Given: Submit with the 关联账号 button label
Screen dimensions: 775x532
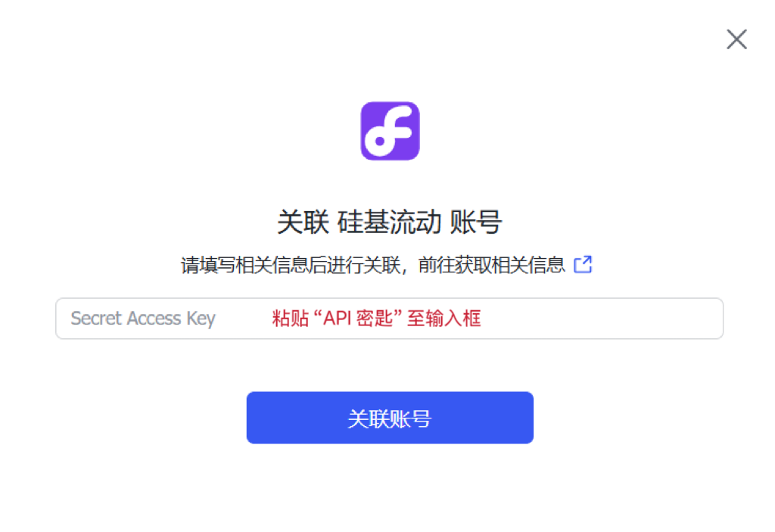Looking at the screenshot, I should (x=390, y=418).
